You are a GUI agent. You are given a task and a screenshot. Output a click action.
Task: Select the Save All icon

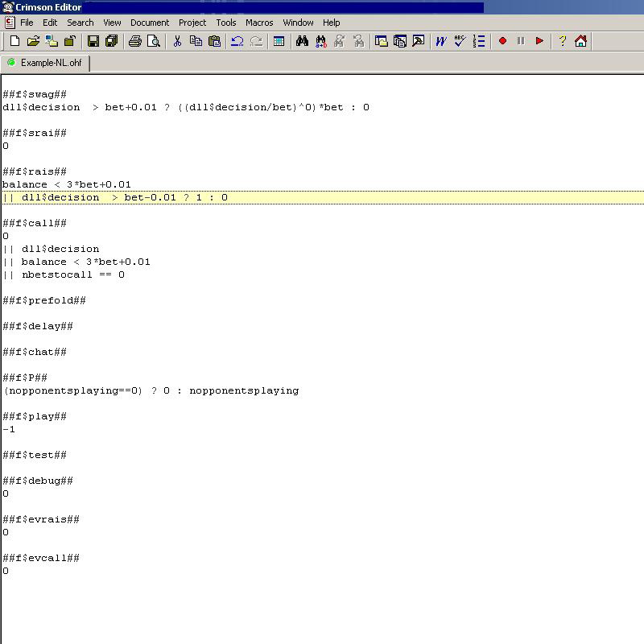click(x=110, y=41)
